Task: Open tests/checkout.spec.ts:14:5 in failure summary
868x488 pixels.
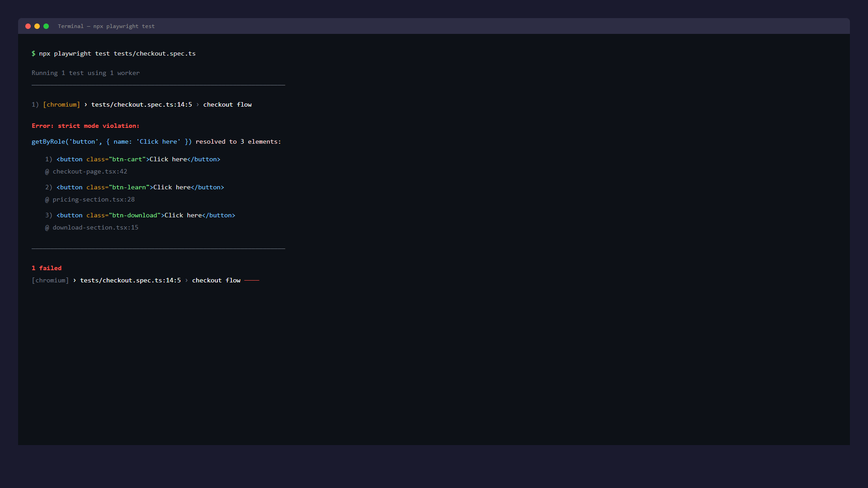Action: (x=130, y=280)
